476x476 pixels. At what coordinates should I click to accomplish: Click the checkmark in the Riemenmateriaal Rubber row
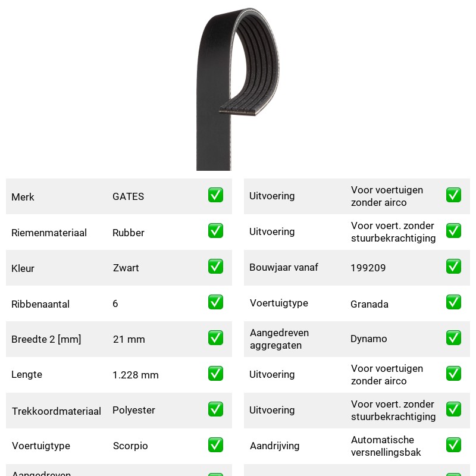coord(215,231)
